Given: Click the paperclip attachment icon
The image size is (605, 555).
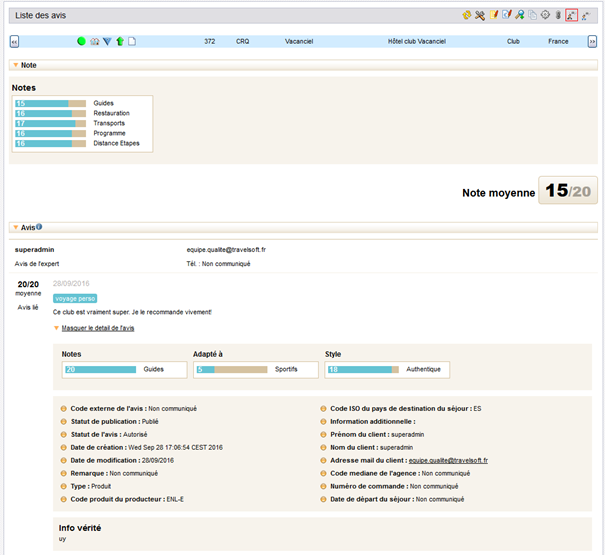Looking at the screenshot, I should tap(558, 15).
